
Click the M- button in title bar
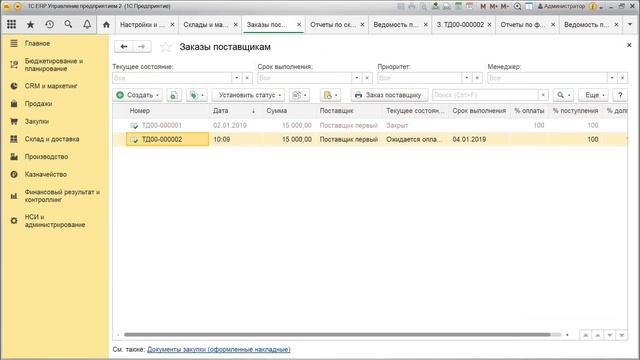tap(504, 6)
